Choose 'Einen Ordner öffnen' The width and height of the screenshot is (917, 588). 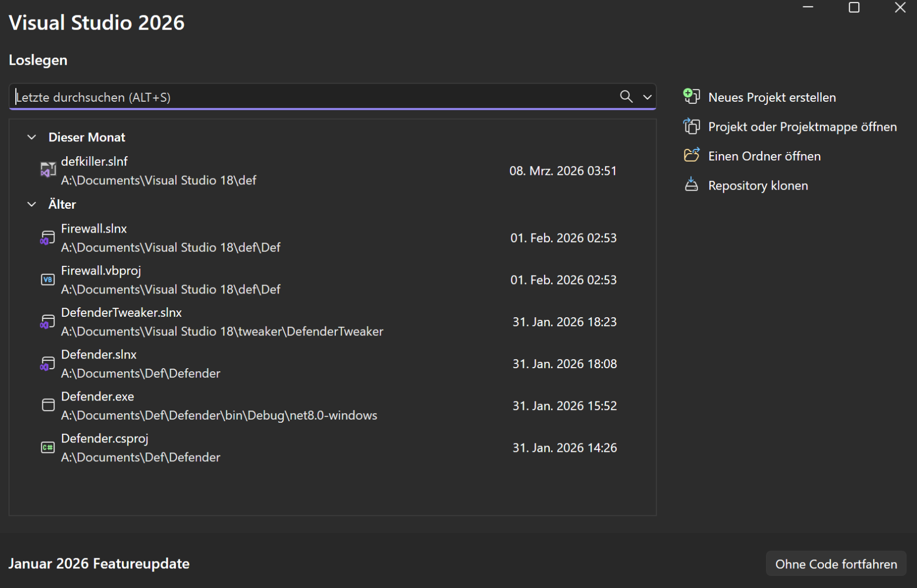pyautogui.click(x=764, y=156)
